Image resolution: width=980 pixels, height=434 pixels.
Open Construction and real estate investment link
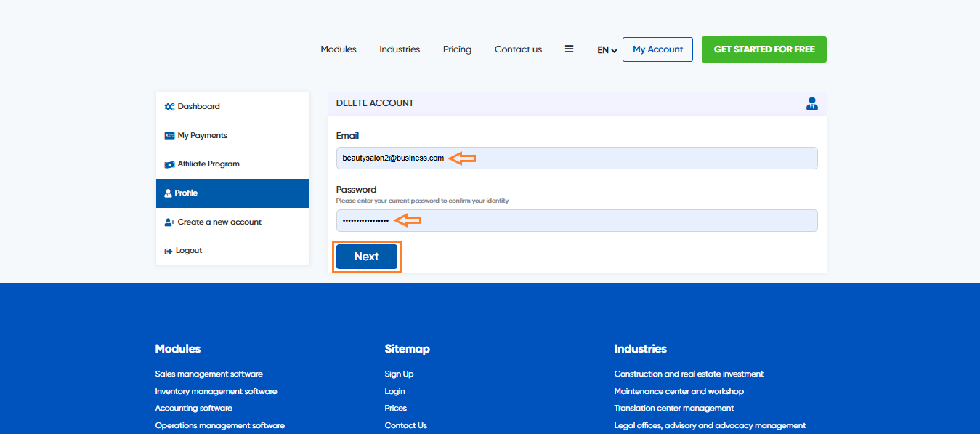688,374
